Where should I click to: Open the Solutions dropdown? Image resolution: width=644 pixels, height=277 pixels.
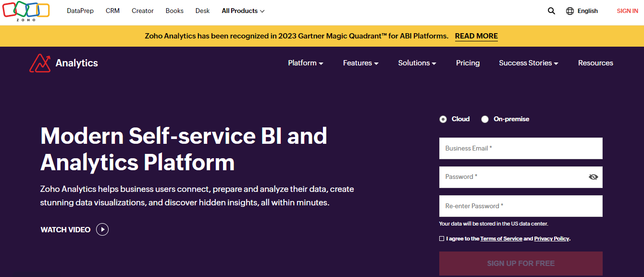[416, 63]
